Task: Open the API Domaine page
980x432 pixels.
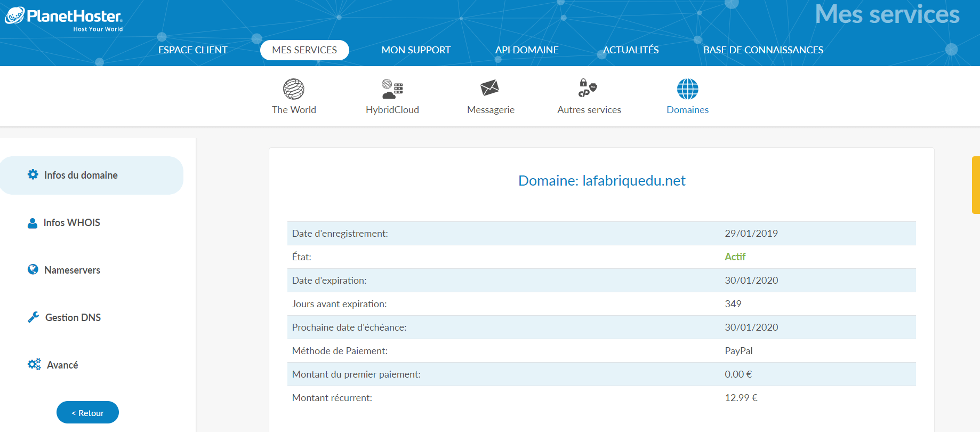Action: click(527, 50)
